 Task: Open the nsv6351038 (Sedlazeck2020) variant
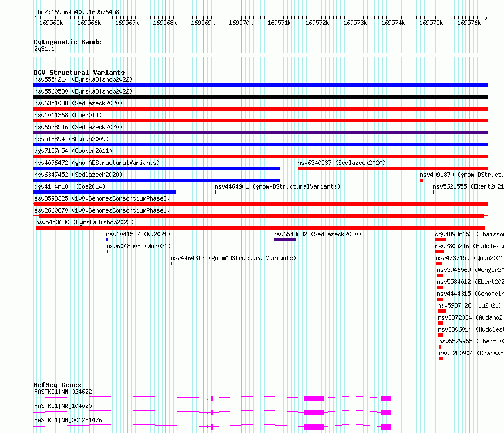(x=78, y=103)
